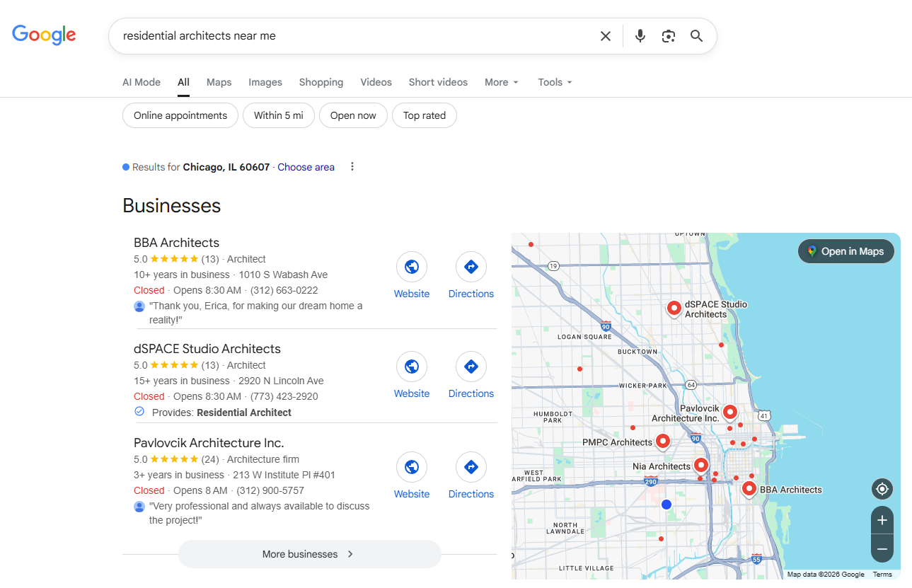Open Google Lens image search
The height and width of the screenshot is (588, 912).
coord(669,36)
